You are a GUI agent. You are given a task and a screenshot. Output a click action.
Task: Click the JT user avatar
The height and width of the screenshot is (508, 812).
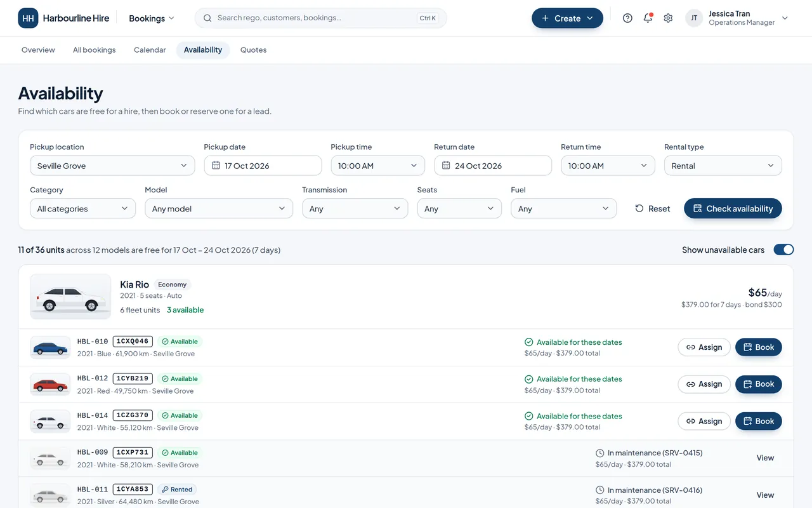[x=694, y=18]
